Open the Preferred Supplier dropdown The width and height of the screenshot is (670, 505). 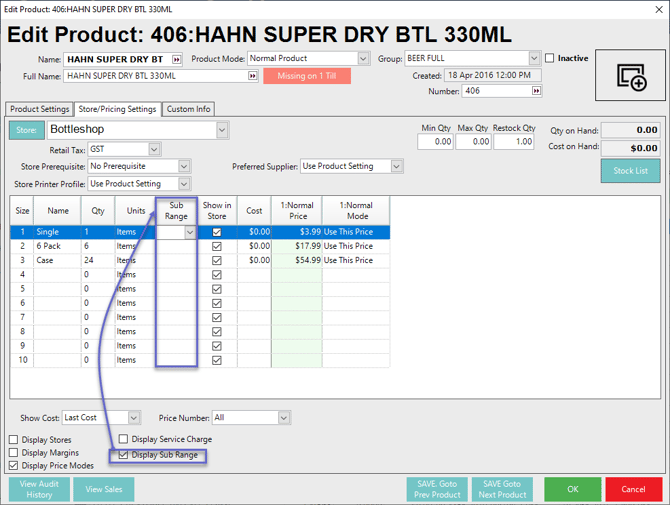(397, 166)
